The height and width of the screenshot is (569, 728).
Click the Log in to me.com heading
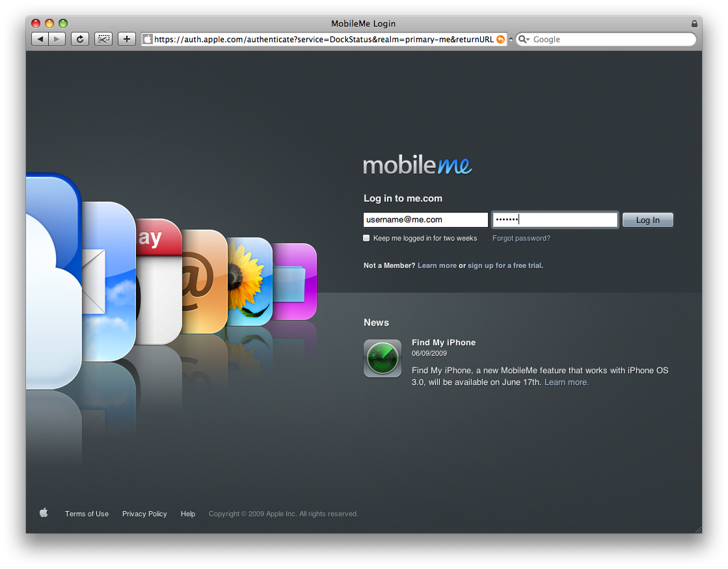point(403,198)
